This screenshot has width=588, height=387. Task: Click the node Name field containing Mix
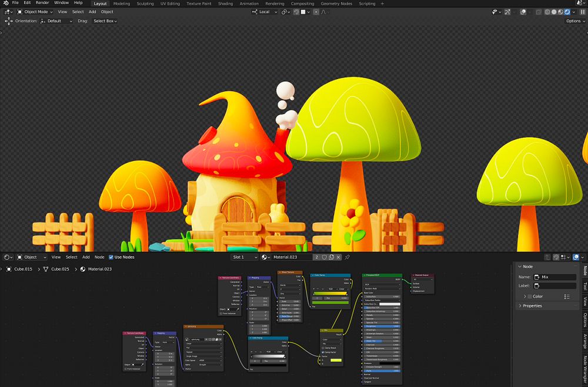tap(554, 277)
